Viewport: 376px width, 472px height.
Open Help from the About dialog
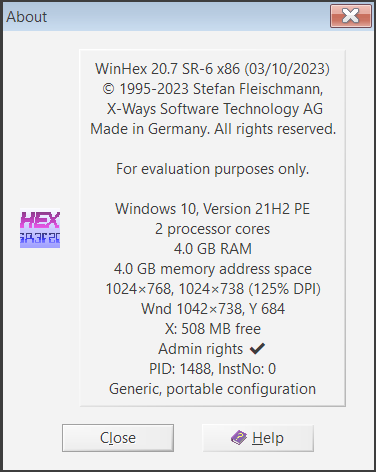point(258,438)
